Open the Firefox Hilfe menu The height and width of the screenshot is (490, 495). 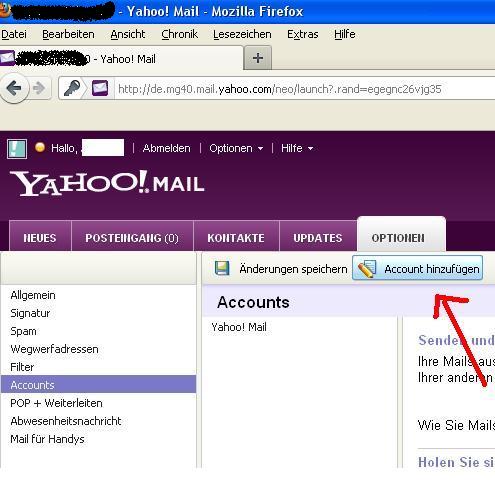pyautogui.click(x=345, y=34)
